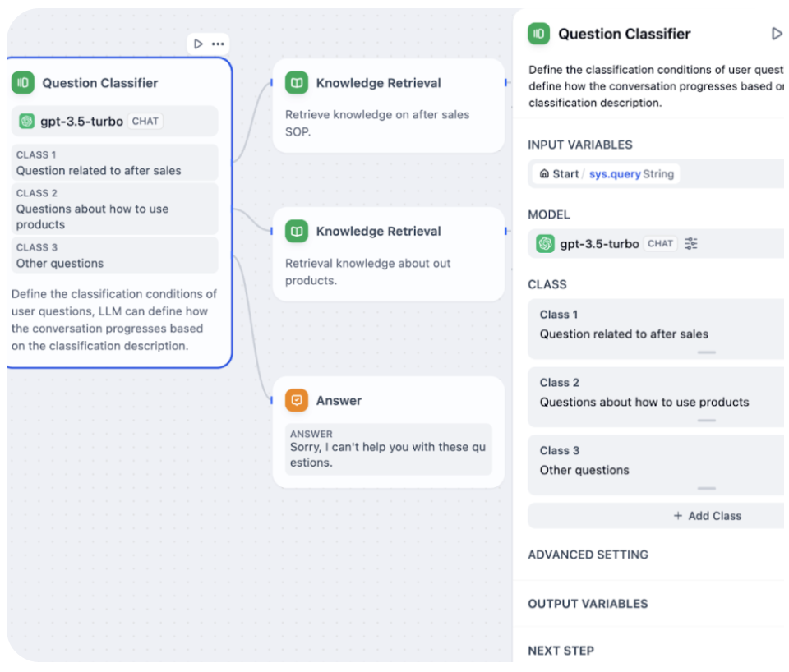The width and height of the screenshot is (789, 672).
Task: Click the Class 3 resize handle bar
Action: (707, 489)
